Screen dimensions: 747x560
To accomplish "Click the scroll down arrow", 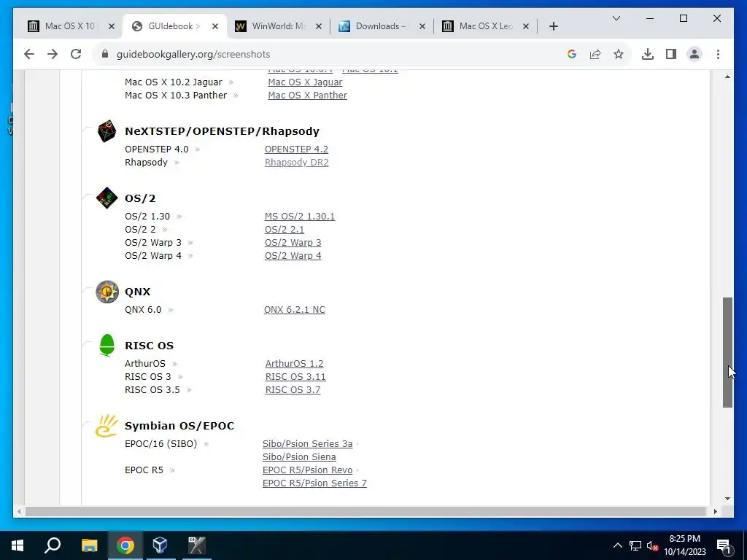I will [x=727, y=499].
